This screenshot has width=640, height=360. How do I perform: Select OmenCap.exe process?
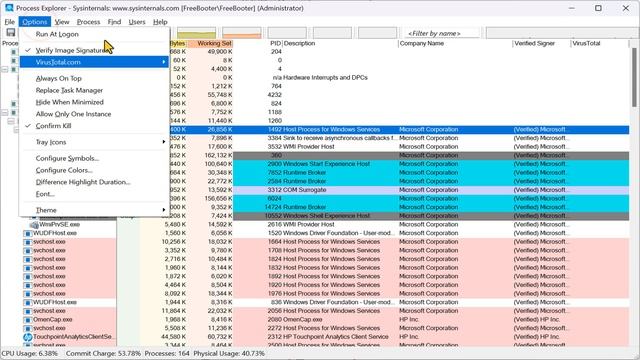pos(314,320)
